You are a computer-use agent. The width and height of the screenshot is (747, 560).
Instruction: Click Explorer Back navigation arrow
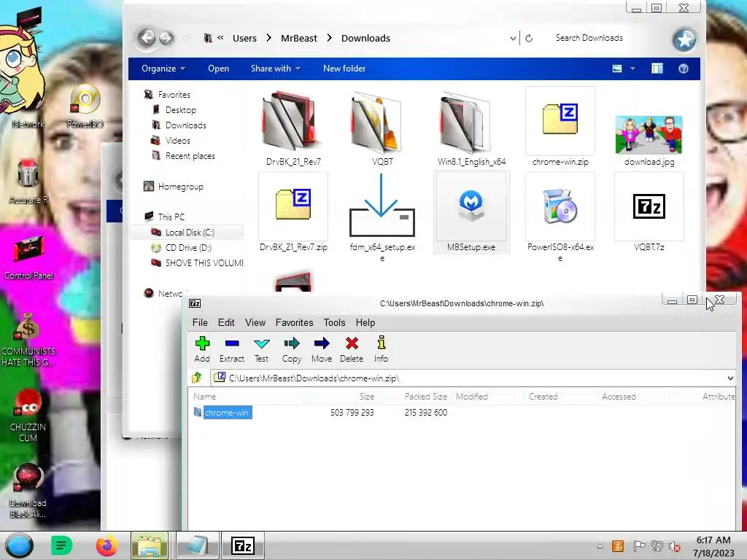(x=147, y=37)
